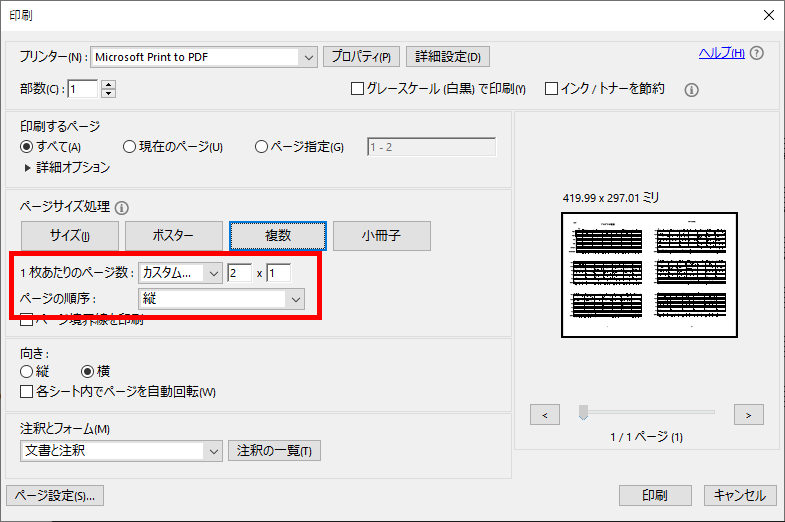
Task: Select ポスター page sizing option
Action: click(x=174, y=236)
